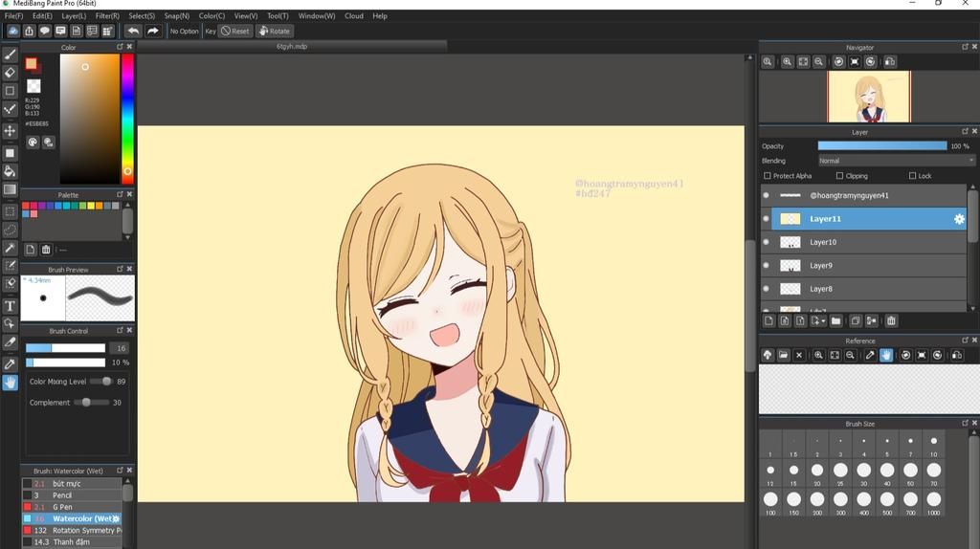Screen dimensions: 980x549
Task: Select the Lasso selection tool
Action: coord(10,230)
